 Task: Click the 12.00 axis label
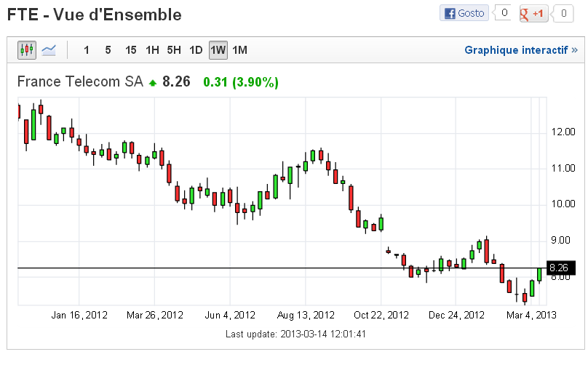[x=563, y=132]
